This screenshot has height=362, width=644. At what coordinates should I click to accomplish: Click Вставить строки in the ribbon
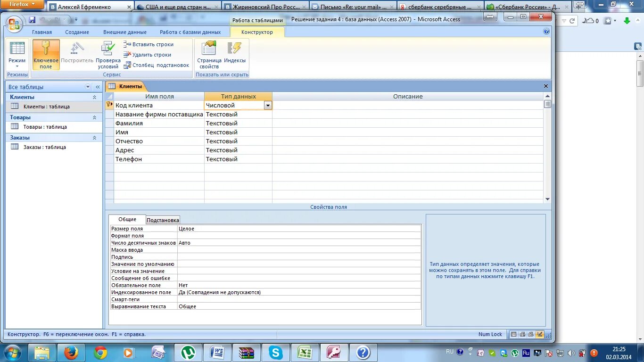pyautogui.click(x=149, y=44)
